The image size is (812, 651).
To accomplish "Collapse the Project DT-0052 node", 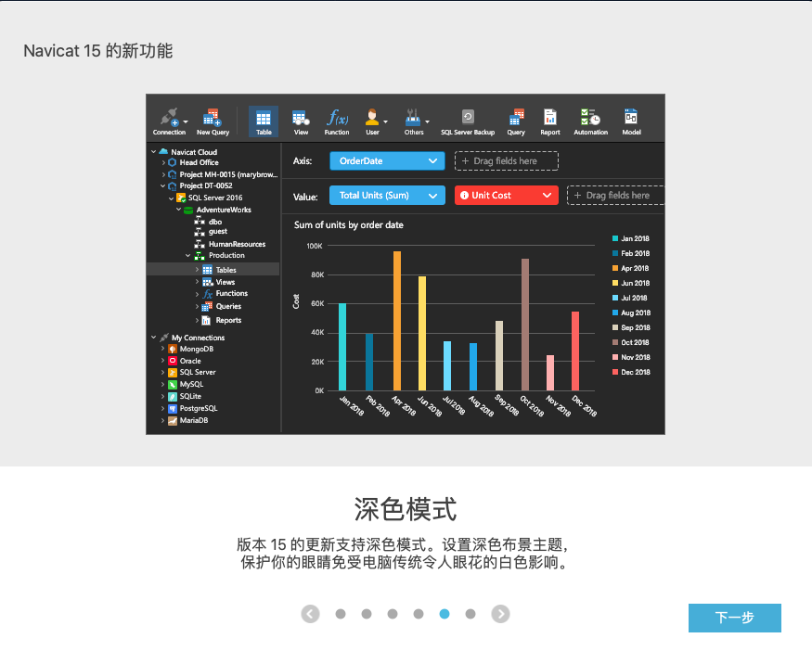I will tap(163, 185).
